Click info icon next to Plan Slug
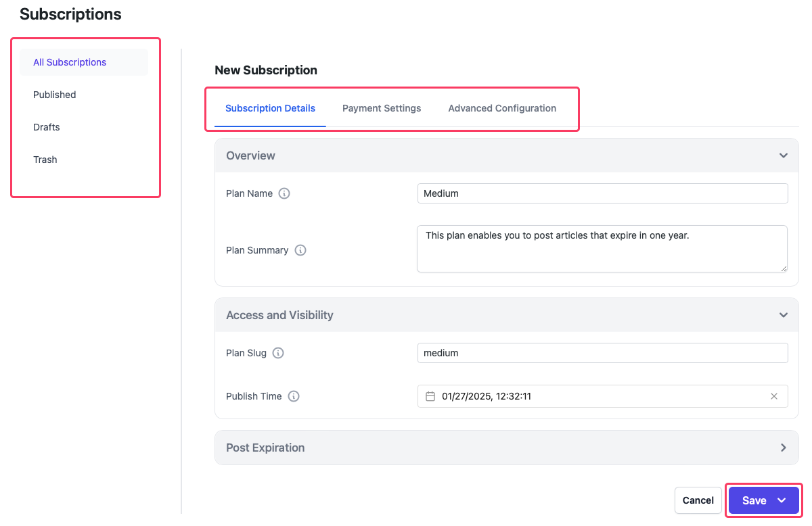 278,353
